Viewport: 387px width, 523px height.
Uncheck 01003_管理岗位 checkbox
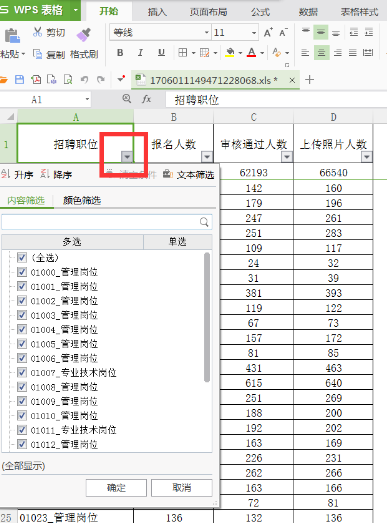click(x=22, y=315)
